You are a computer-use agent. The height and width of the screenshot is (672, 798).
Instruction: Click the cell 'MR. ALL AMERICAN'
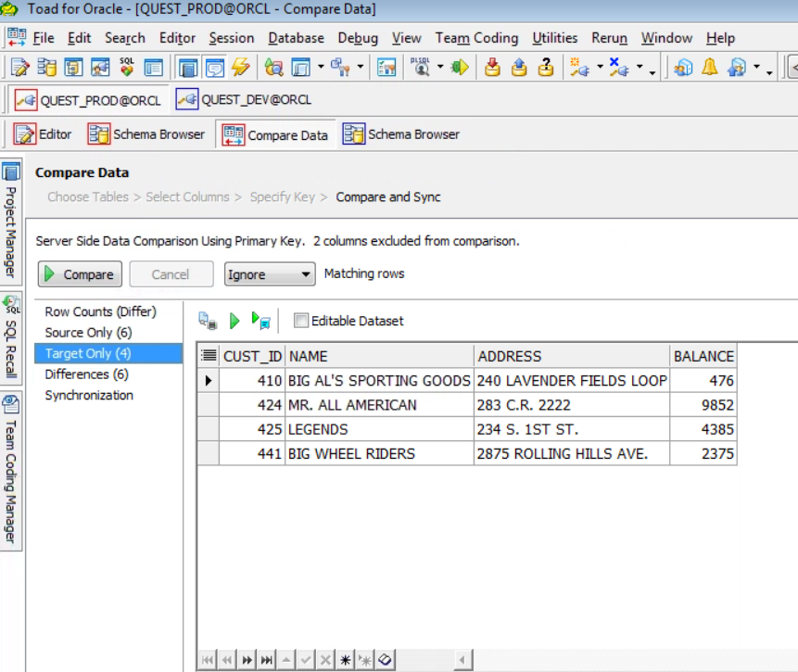[x=380, y=405]
